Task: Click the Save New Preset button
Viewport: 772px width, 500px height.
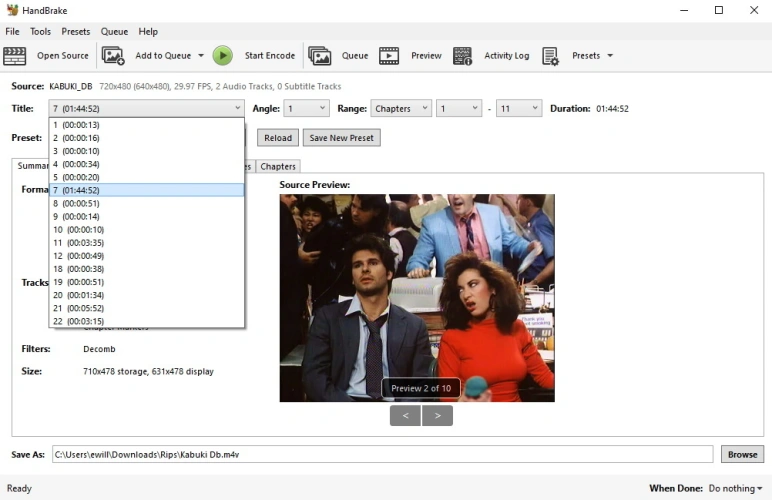Action: tap(341, 138)
